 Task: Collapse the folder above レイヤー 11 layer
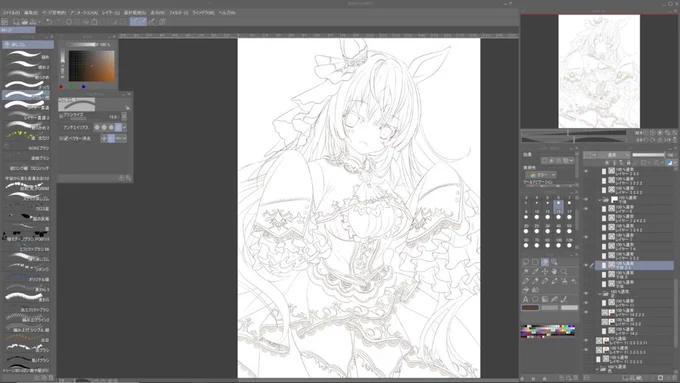pyautogui.click(x=600, y=294)
